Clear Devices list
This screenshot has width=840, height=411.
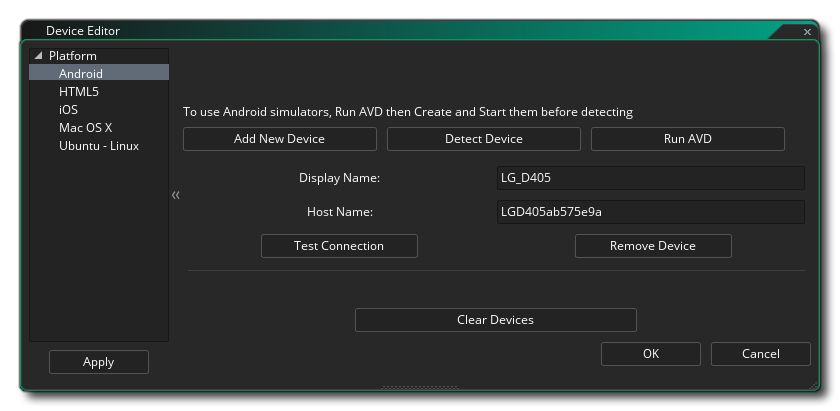pos(496,320)
